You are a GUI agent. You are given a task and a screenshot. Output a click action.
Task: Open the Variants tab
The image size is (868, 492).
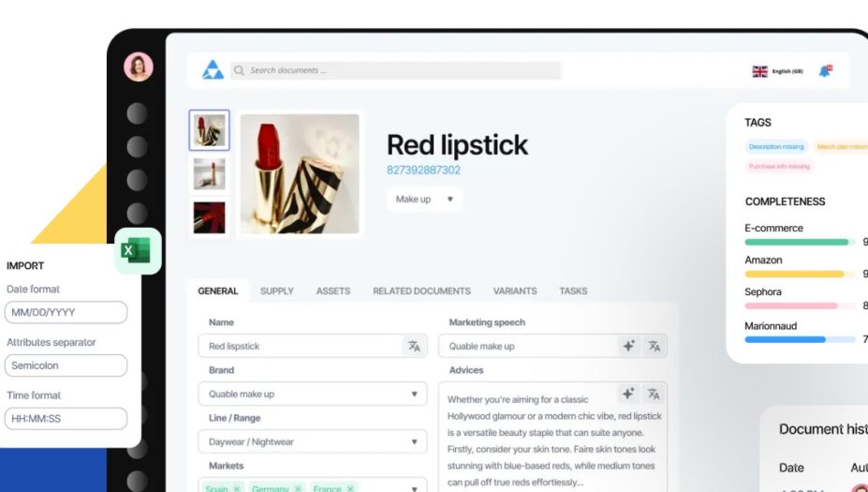[x=515, y=291]
